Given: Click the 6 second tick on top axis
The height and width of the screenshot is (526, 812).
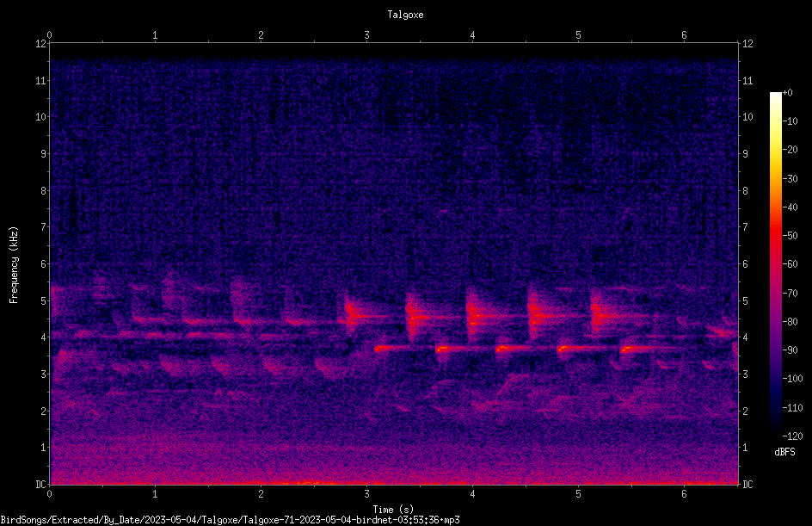Looking at the screenshot, I should tap(684, 35).
